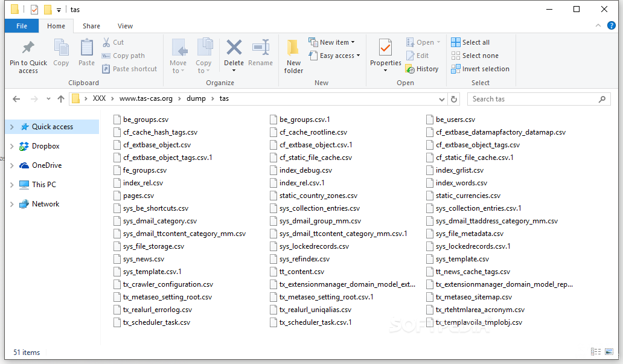The height and width of the screenshot is (364, 623).
Task: Refresh the current folder view
Action: point(454,99)
